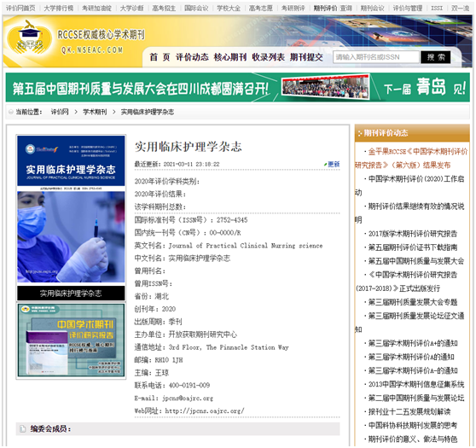Open 评价动态 main menu tab
Screen dimensions: 476x448
click(x=192, y=57)
